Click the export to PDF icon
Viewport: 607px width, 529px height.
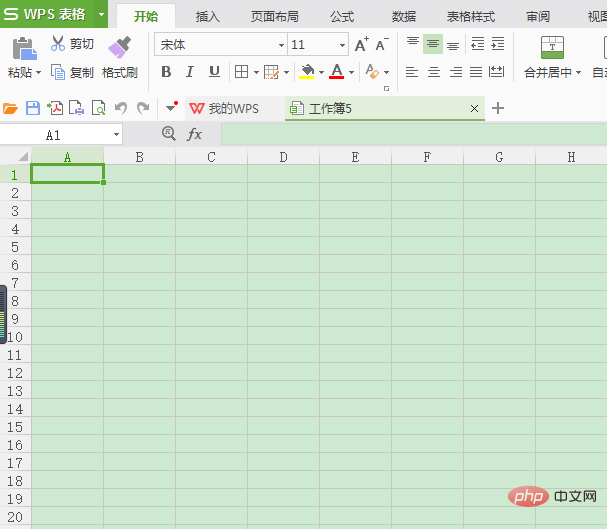55,108
